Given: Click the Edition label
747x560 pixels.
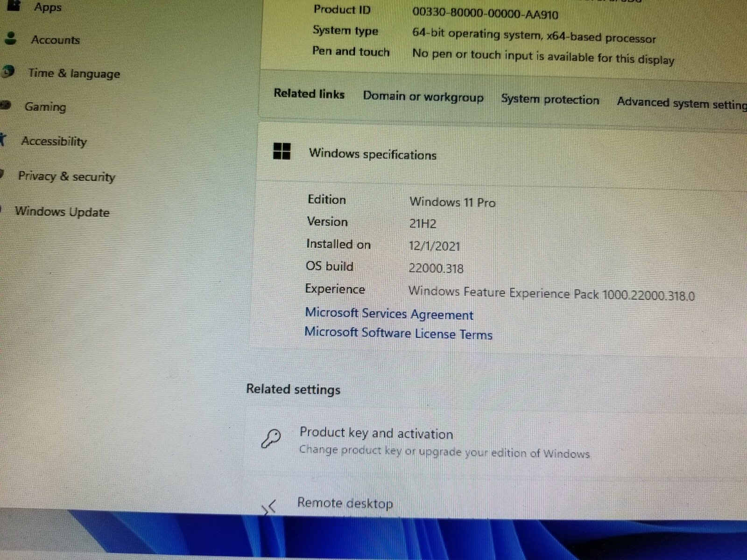Looking at the screenshot, I should pyautogui.click(x=327, y=200).
